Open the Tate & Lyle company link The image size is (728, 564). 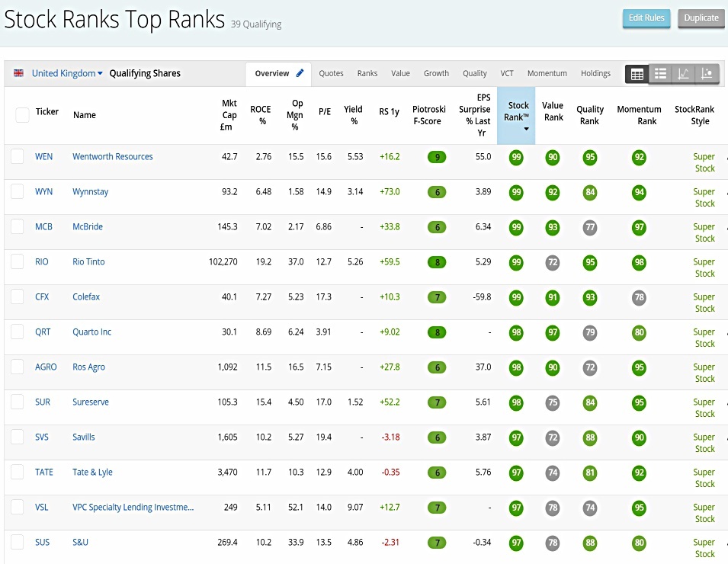coord(92,472)
